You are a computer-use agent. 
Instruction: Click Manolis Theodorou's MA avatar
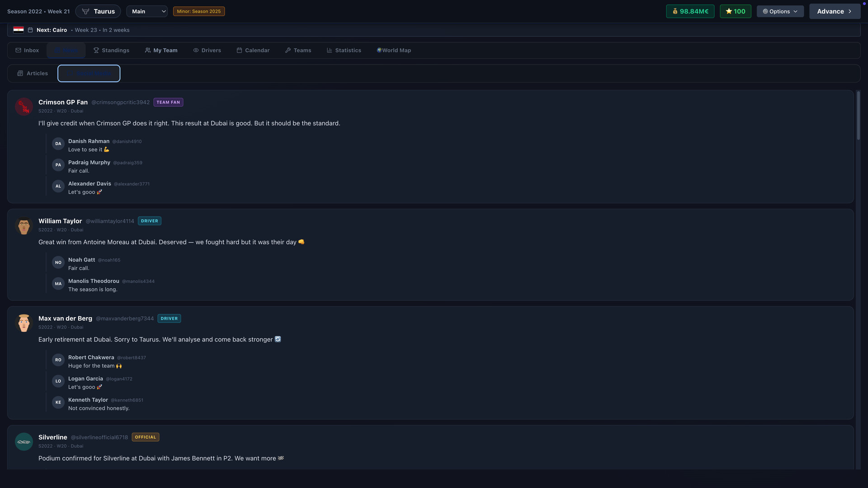[58, 284]
